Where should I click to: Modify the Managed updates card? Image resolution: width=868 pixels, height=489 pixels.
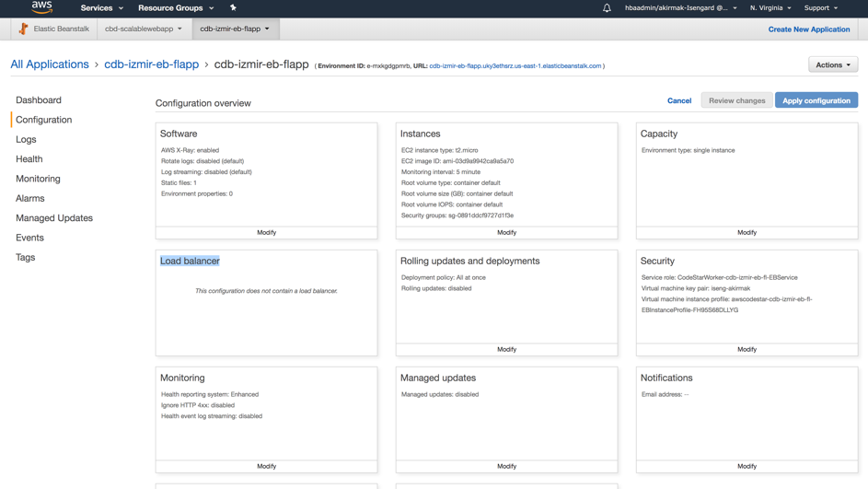click(506, 466)
